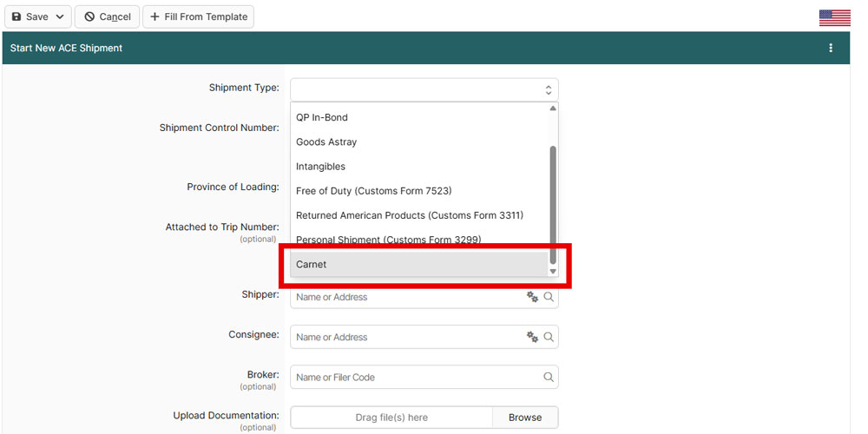This screenshot has width=868, height=434.
Task: Click Browse to upload documentation
Action: coord(524,418)
